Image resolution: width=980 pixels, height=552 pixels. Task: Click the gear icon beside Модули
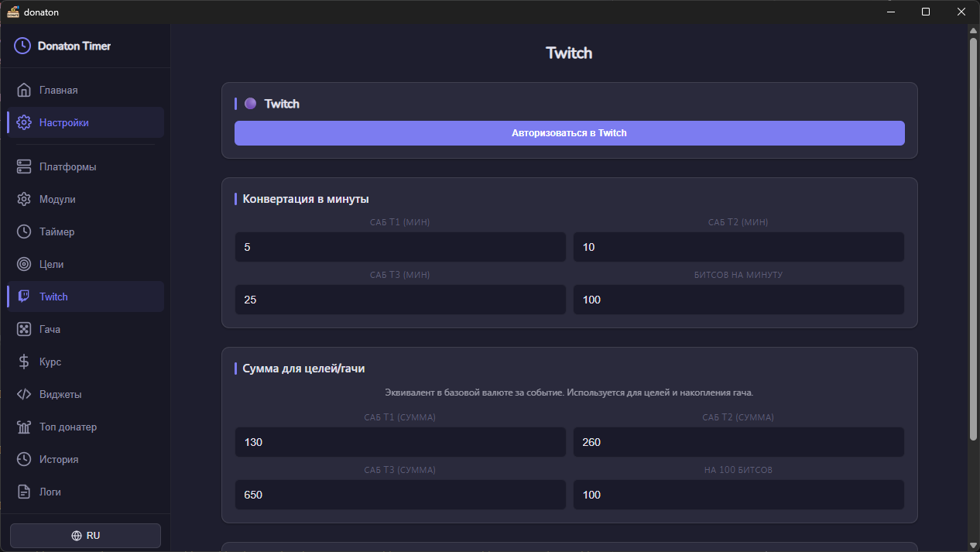[x=24, y=199]
